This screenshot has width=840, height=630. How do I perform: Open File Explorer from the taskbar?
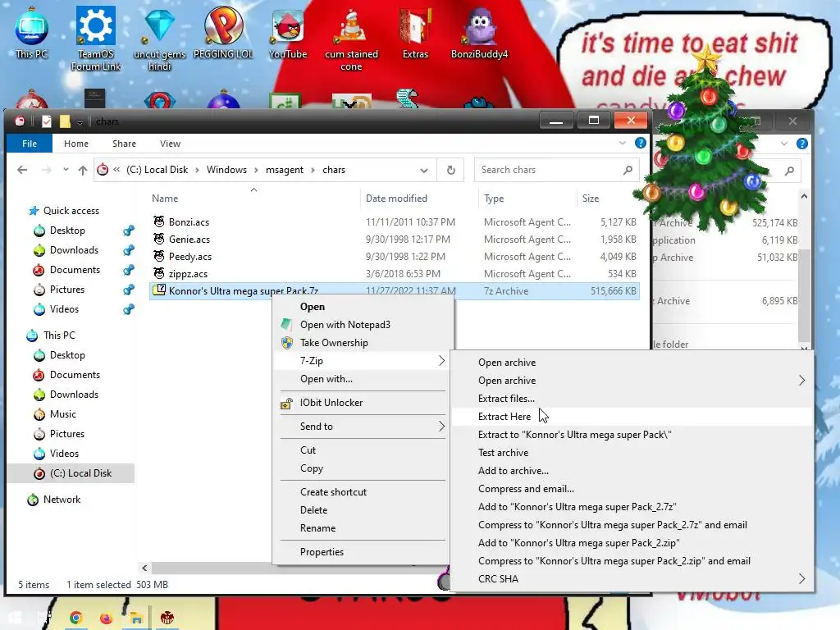(x=137, y=618)
